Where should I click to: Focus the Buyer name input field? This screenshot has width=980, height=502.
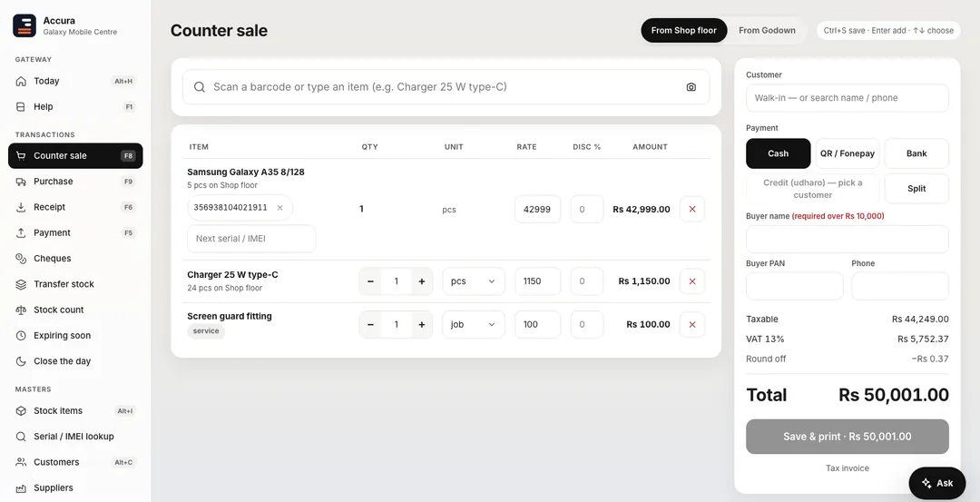tap(847, 240)
